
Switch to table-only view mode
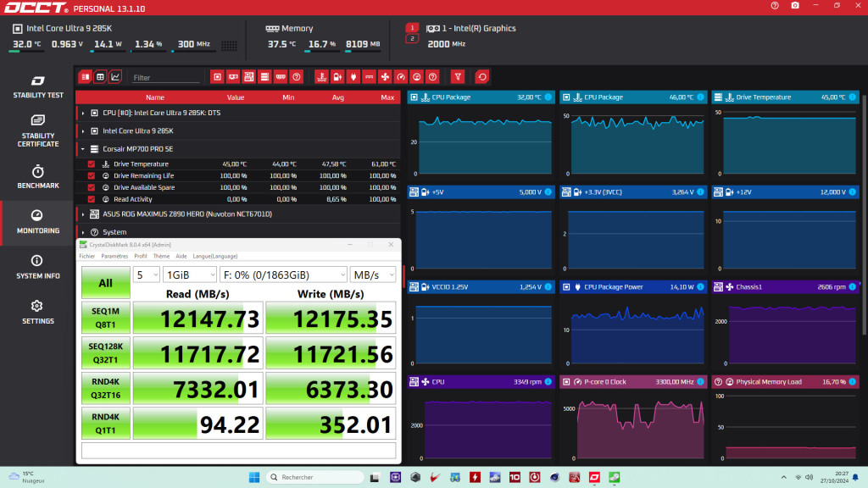click(100, 77)
